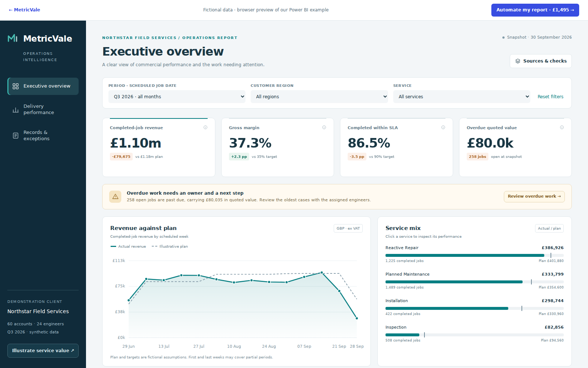Screen dimensions: 588x368
Task: Click the Illustrative plan legend entry
Action: [x=170, y=247]
